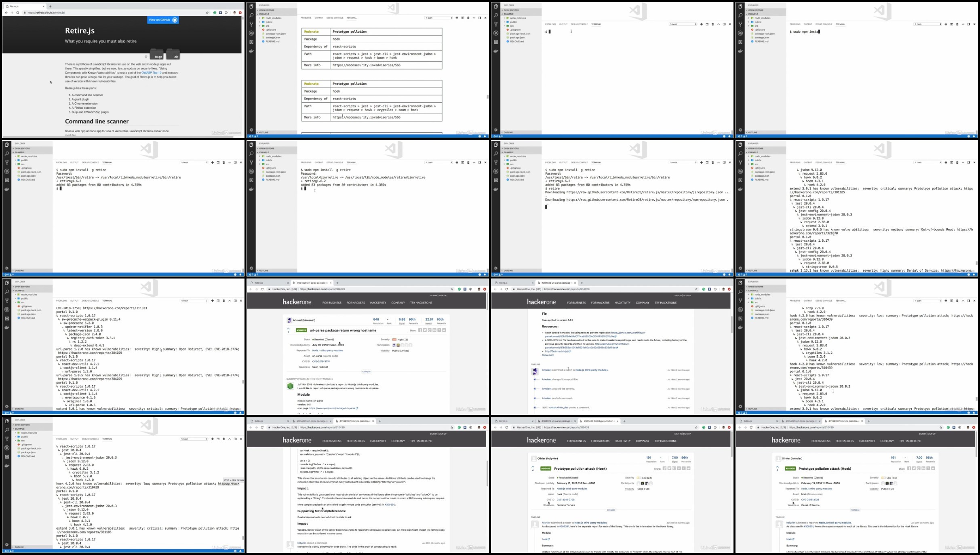
Task: Open Source Control icon in npm audit table frame
Action: point(251,24)
